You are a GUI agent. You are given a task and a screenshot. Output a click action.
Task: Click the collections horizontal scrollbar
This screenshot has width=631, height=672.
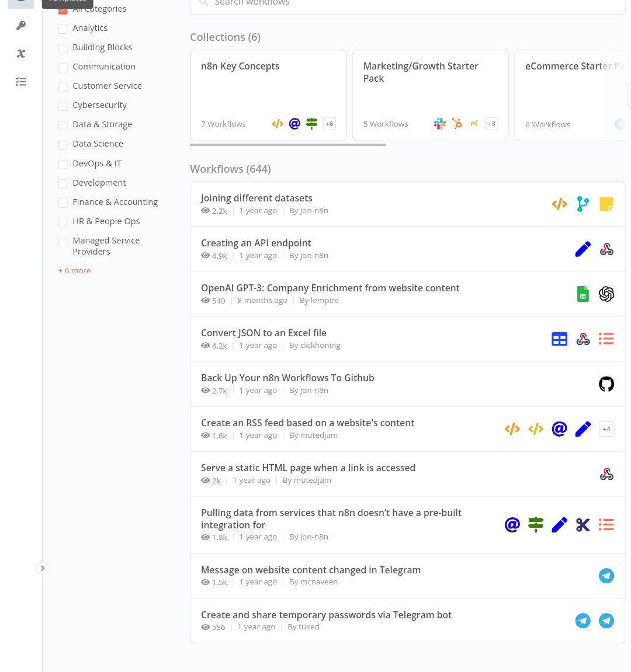click(288, 145)
